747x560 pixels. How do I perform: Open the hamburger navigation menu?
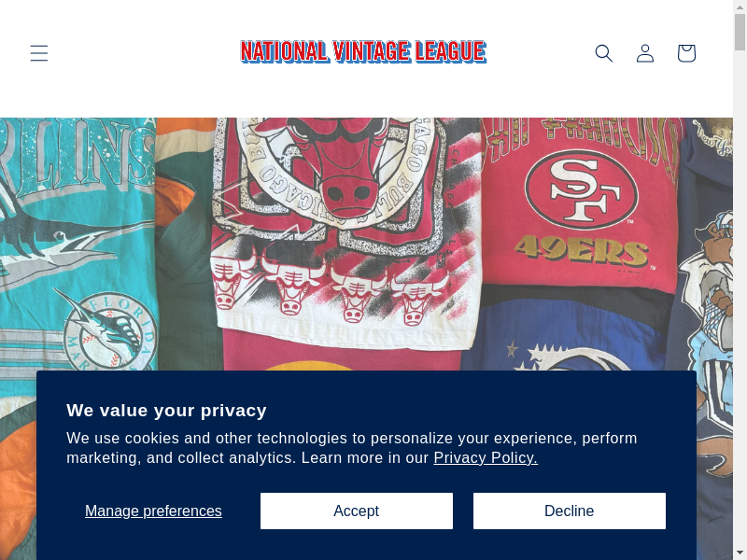[38, 53]
